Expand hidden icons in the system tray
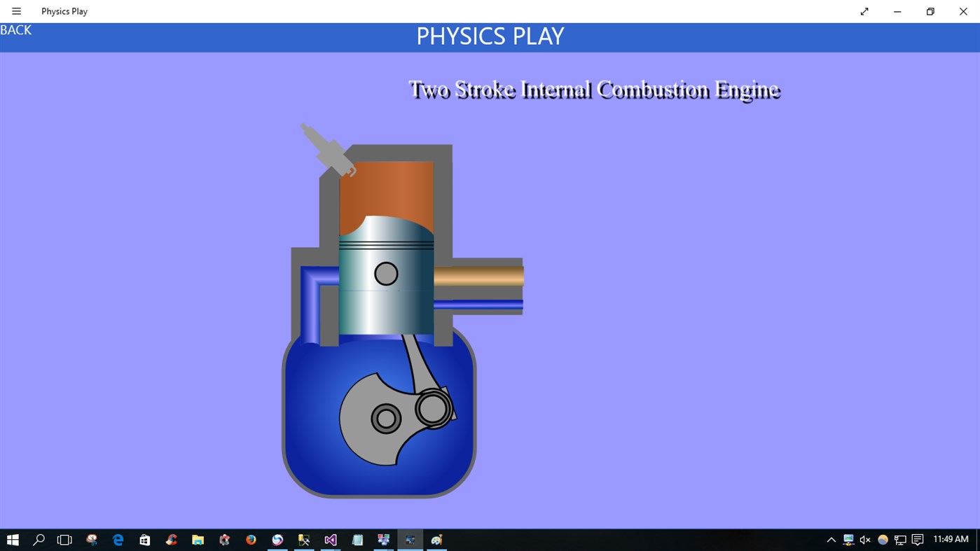 pyautogui.click(x=831, y=540)
